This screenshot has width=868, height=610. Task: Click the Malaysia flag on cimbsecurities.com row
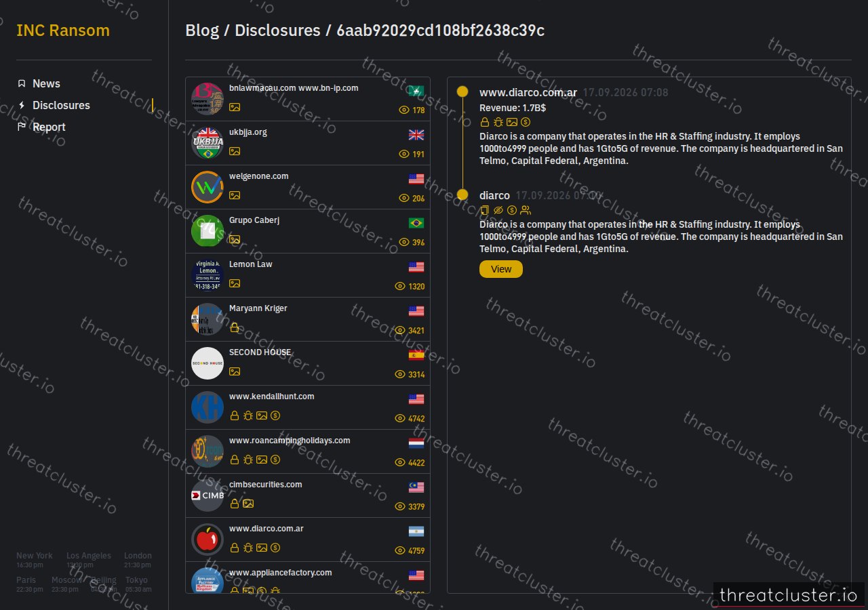pos(416,487)
